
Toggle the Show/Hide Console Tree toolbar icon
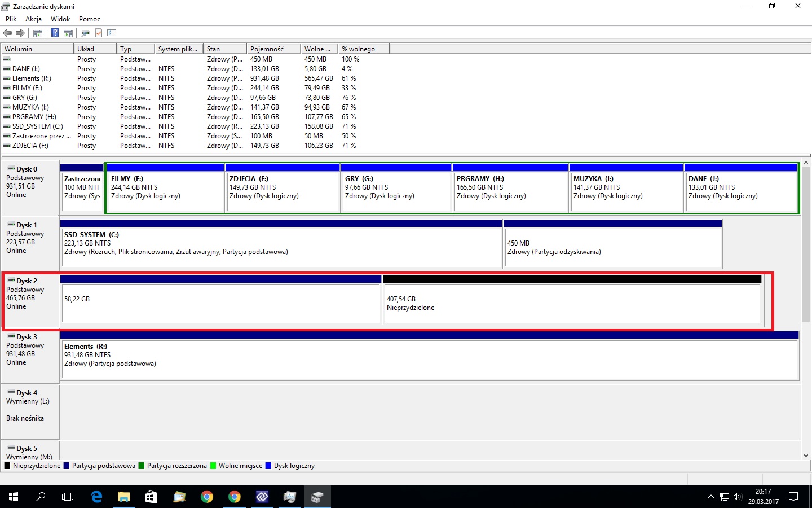coord(38,33)
